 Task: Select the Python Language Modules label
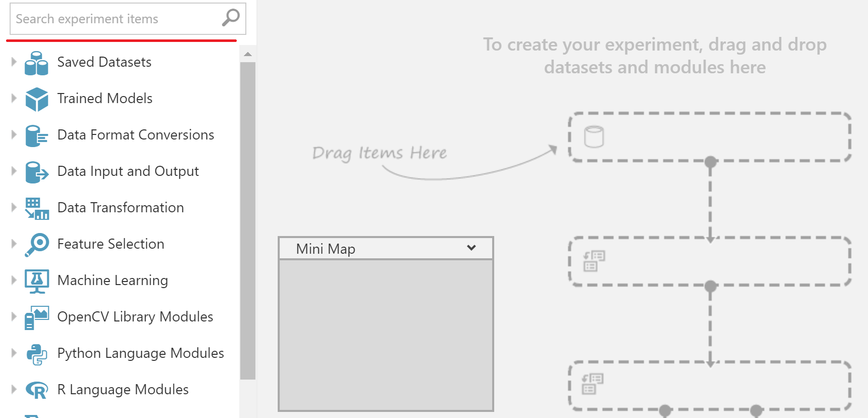coord(141,353)
